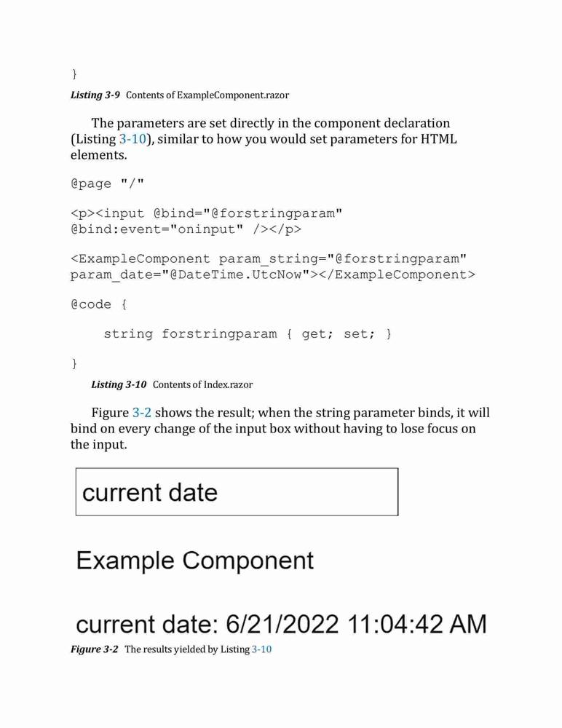Click inside the current date input box
The image size is (562, 728).
[237, 491]
